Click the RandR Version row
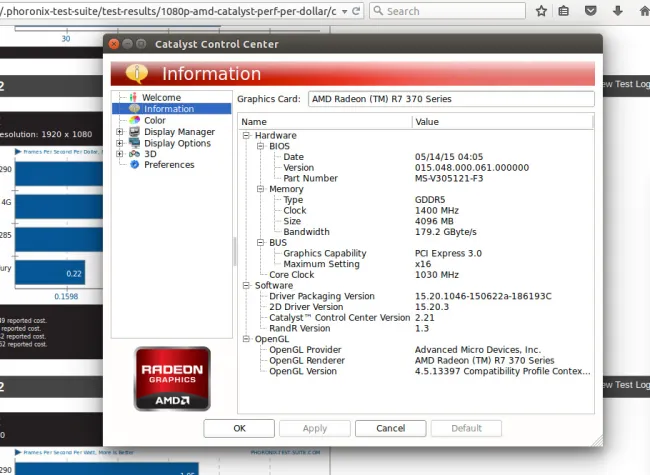The width and height of the screenshot is (650, 475). click(x=416, y=329)
